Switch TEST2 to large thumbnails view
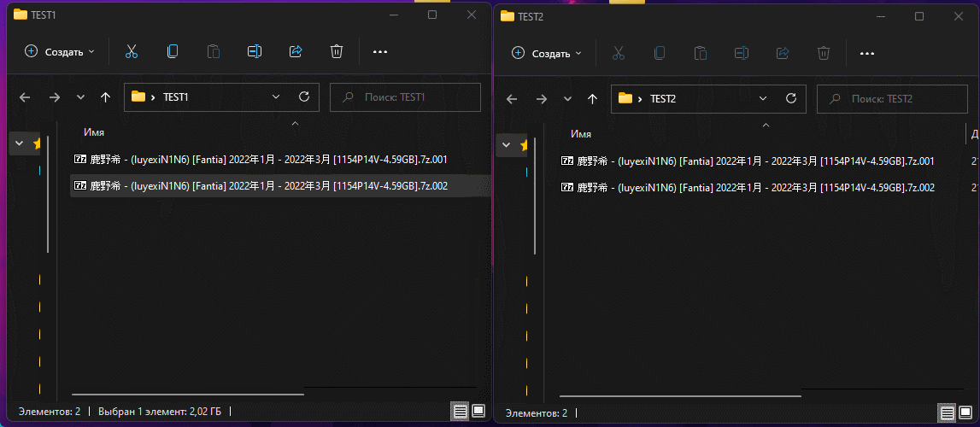 tap(965, 412)
